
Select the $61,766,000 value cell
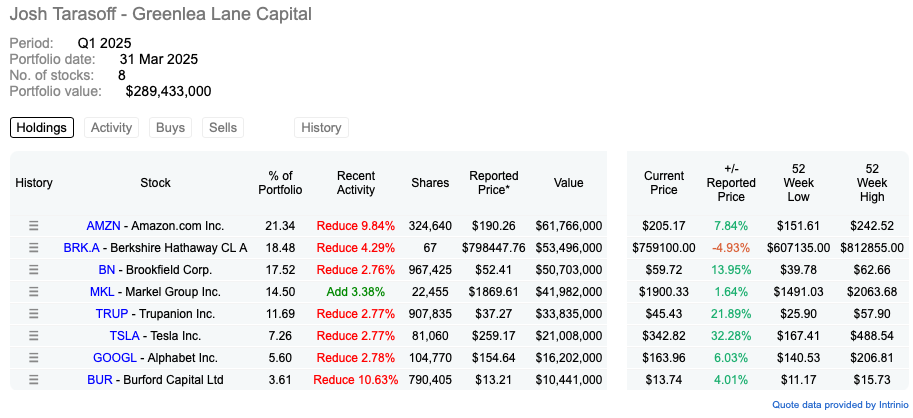[569, 226]
